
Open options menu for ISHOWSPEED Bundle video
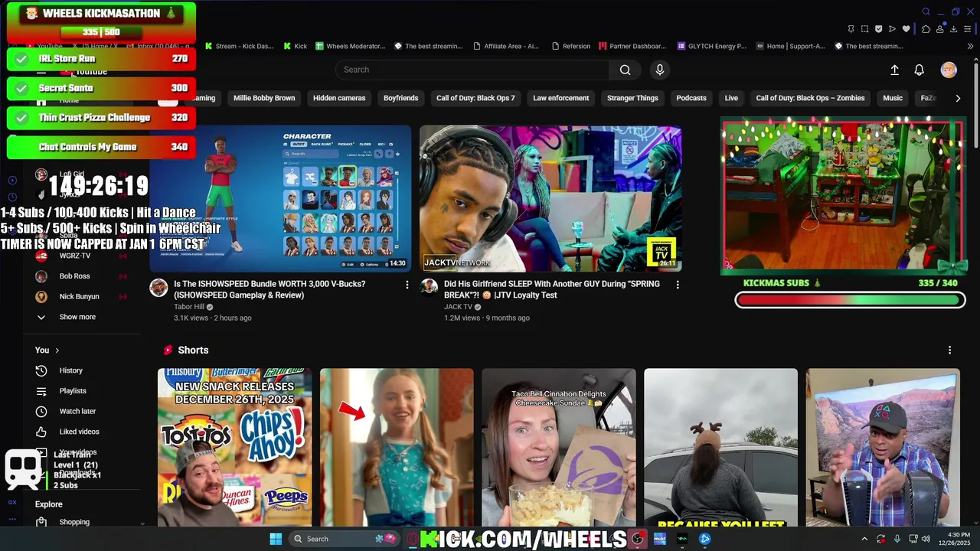pos(407,285)
